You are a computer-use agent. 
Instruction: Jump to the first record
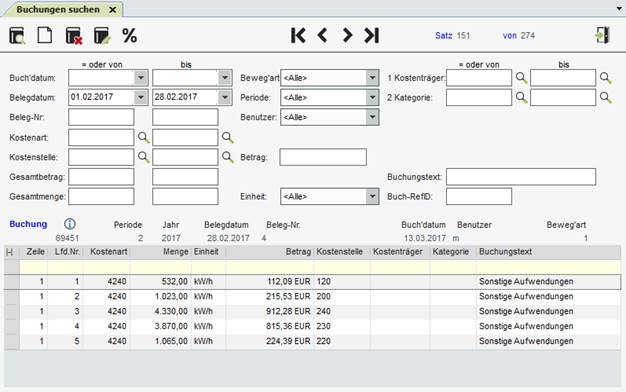(298, 36)
